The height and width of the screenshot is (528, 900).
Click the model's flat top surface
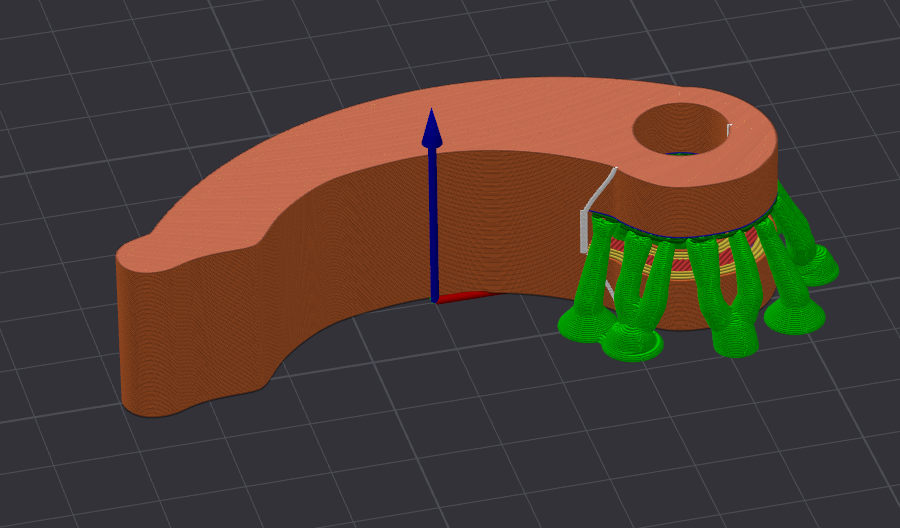[x=402, y=132]
